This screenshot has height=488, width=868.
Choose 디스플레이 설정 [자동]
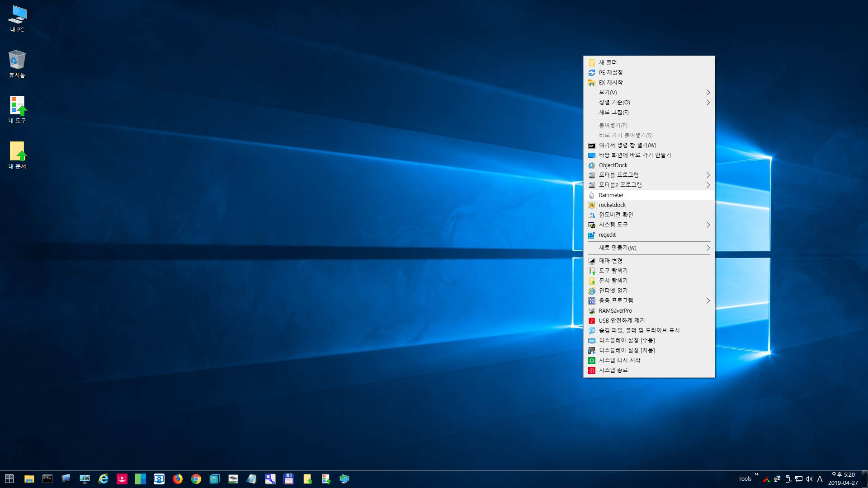coord(649,350)
